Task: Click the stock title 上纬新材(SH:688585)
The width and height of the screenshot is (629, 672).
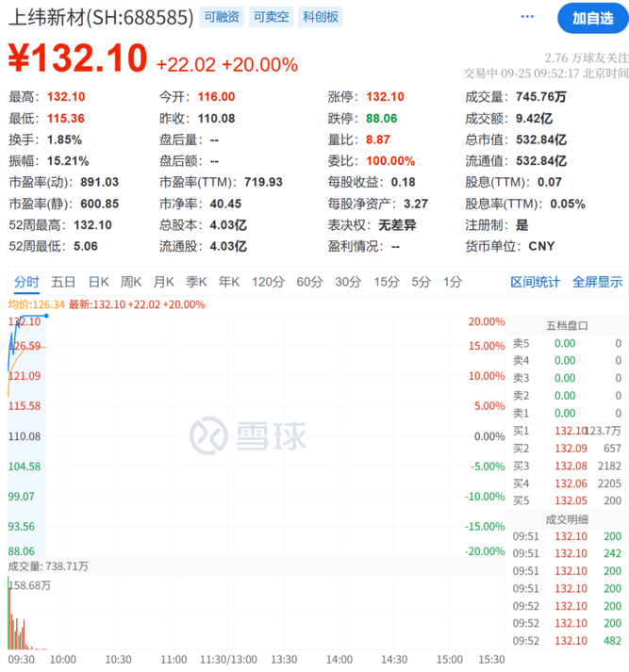Action: coord(101,18)
